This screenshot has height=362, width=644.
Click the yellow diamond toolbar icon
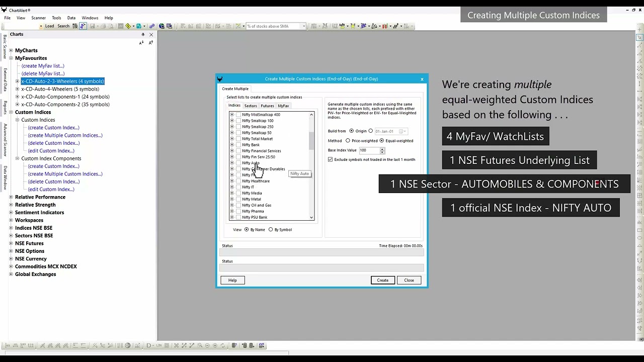(x=128, y=26)
